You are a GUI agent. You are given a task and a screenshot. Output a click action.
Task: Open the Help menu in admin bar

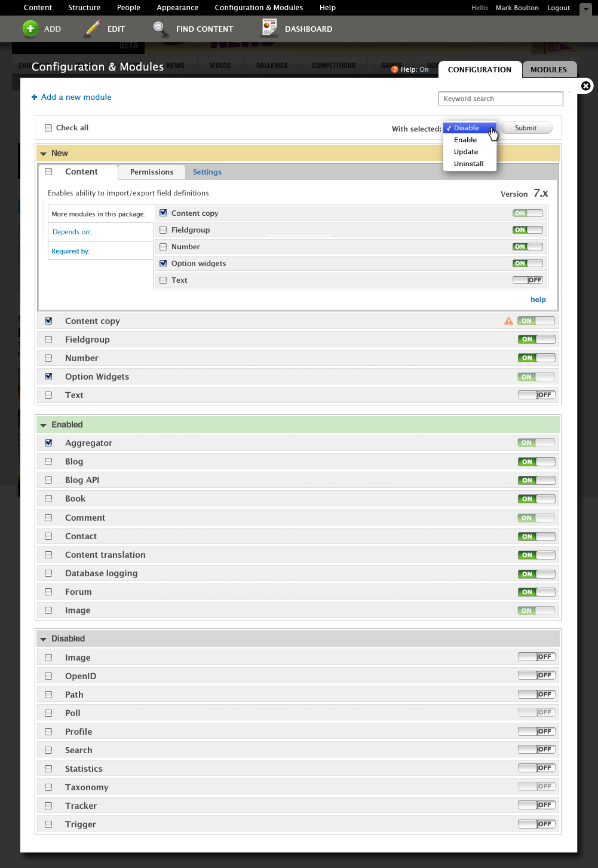(x=327, y=8)
